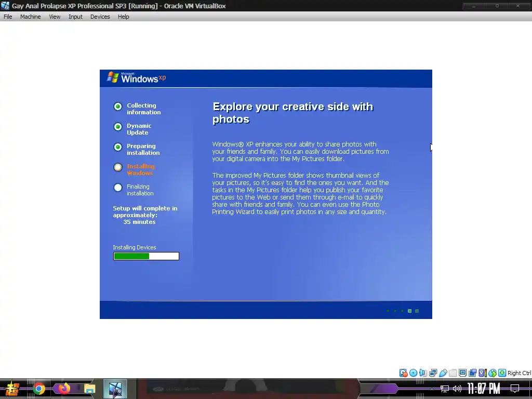532x399 pixels.
Task: Click the shared folders status icon
Action: 453,373
